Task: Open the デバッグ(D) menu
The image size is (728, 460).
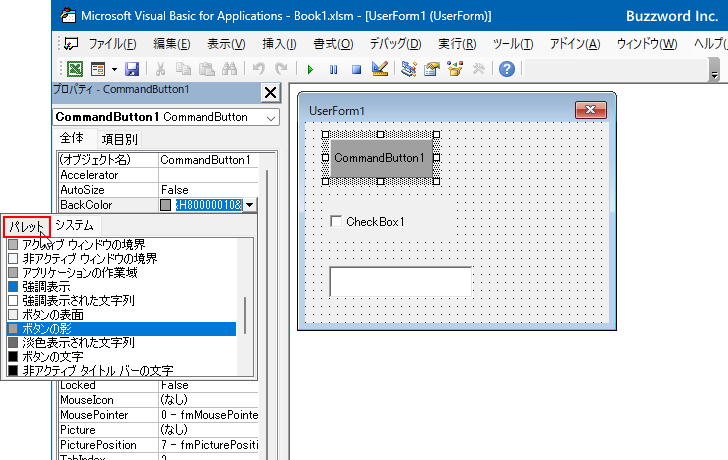Action: 396,44
